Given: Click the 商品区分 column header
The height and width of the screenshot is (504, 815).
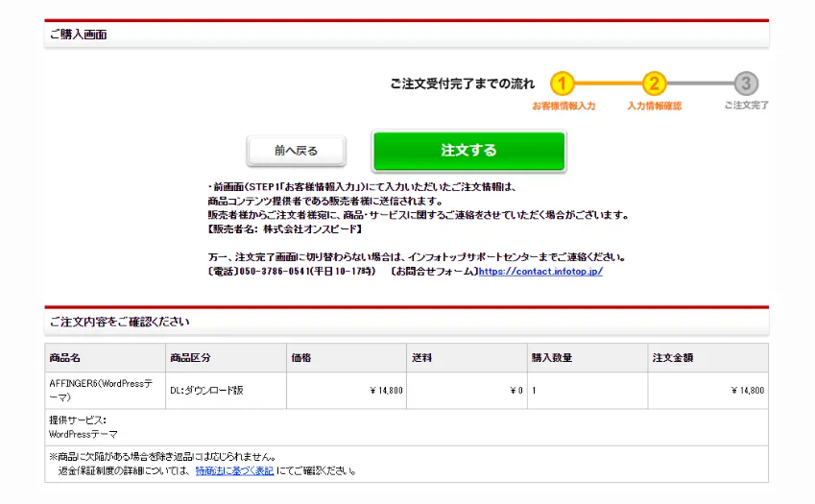Looking at the screenshot, I should click(x=190, y=358).
